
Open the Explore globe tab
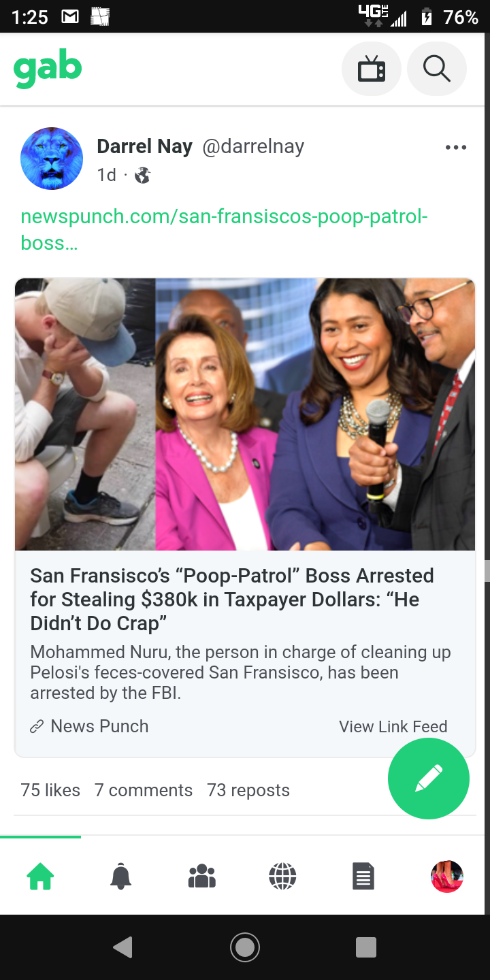tap(282, 876)
